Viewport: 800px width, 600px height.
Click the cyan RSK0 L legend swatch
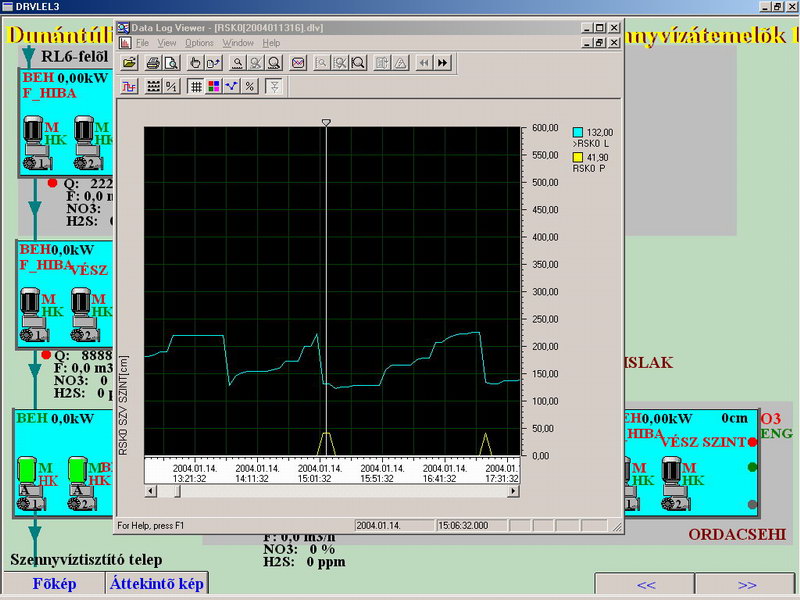tap(577, 132)
